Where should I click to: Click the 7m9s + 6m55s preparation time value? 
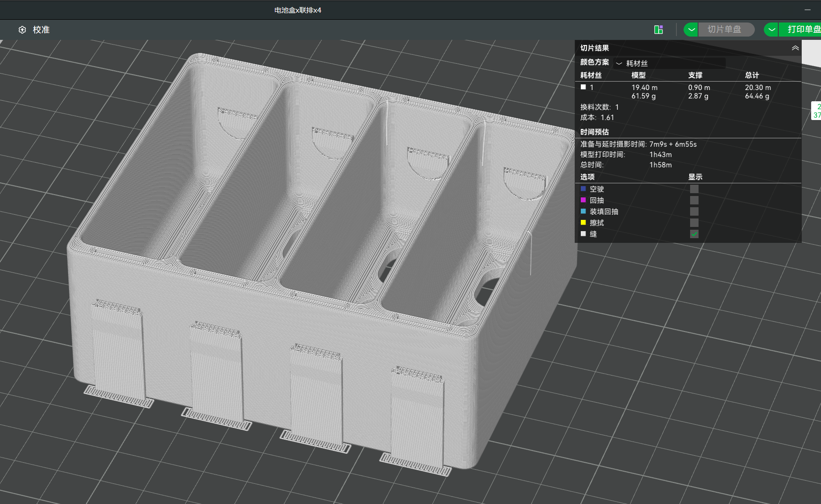(673, 144)
